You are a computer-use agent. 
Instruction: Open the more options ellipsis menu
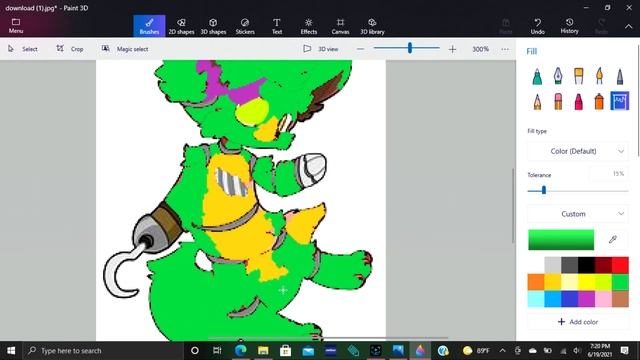(x=505, y=49)
